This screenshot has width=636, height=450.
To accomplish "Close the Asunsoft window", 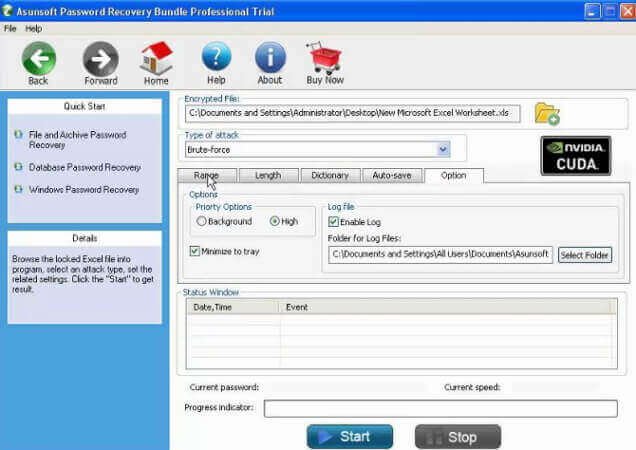I will (628, 11).
